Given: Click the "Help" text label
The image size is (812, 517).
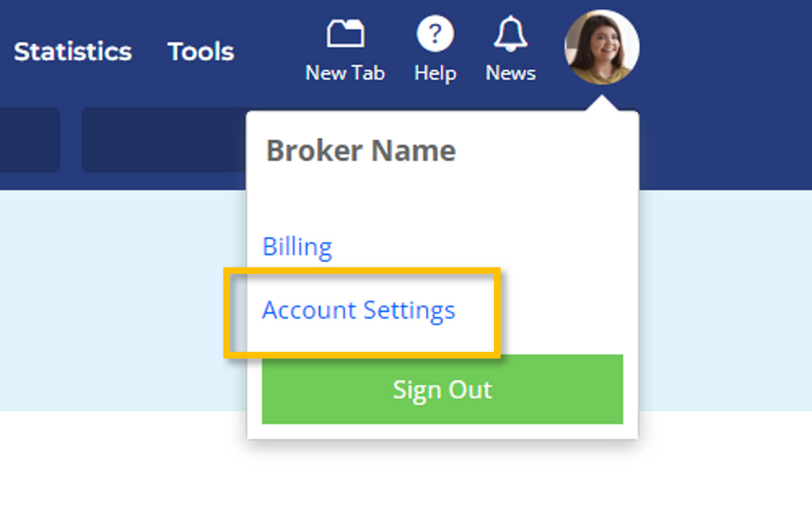Looking at the screenshot, I should pos(435,74).
